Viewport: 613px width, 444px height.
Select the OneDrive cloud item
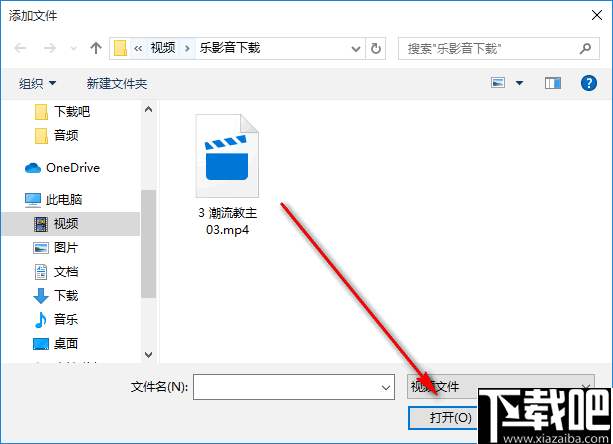(x=62, y=168)
